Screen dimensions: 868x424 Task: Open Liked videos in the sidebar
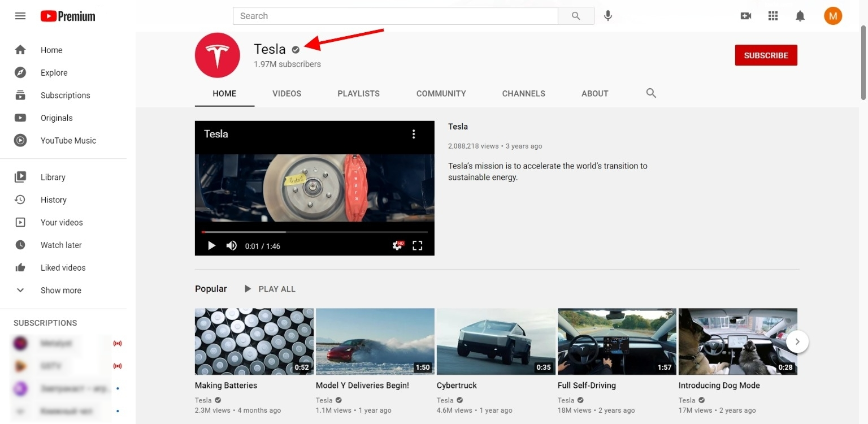pyautogui.click(x=63, y=267)
